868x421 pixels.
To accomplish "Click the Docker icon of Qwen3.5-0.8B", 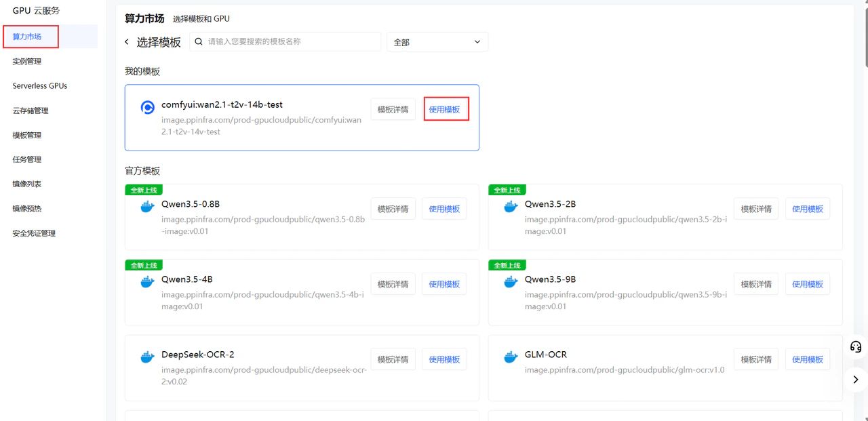I will [147, 207].
